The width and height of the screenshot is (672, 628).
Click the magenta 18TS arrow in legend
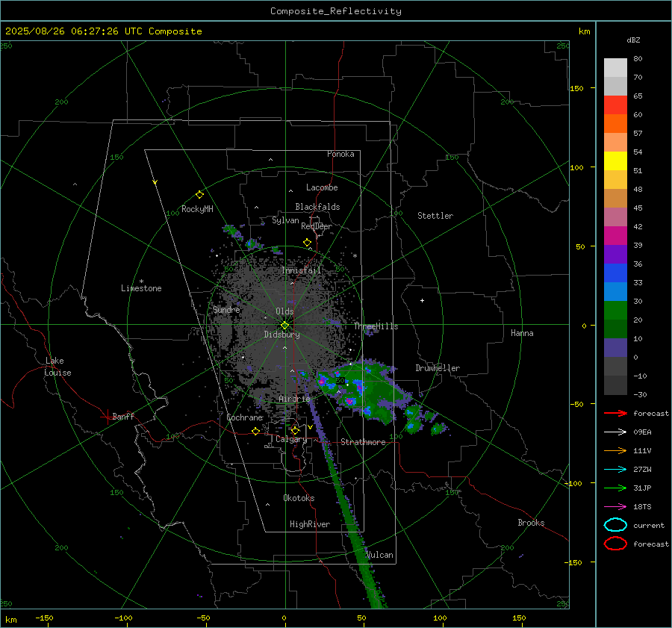[x=615, y=506]
